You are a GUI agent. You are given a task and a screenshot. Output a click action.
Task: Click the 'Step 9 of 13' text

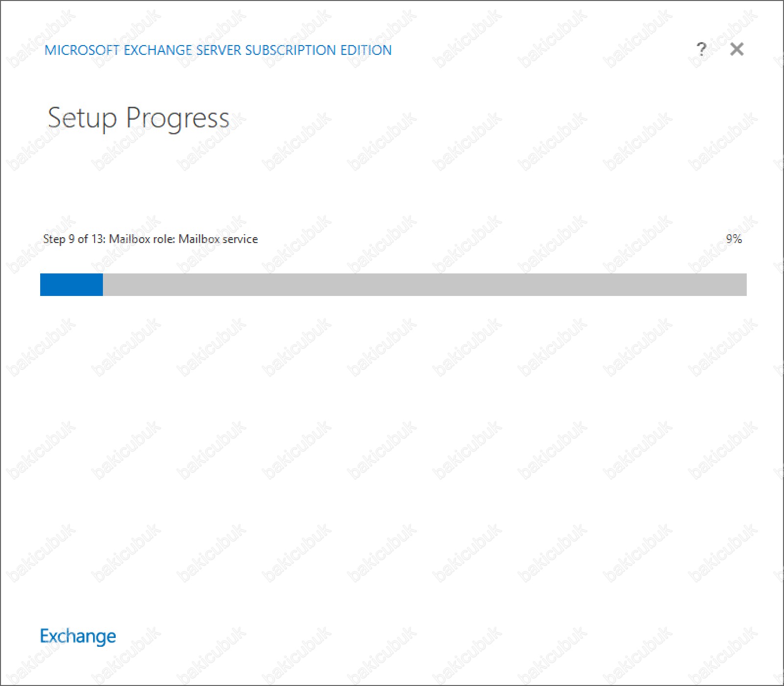[73, 239]
